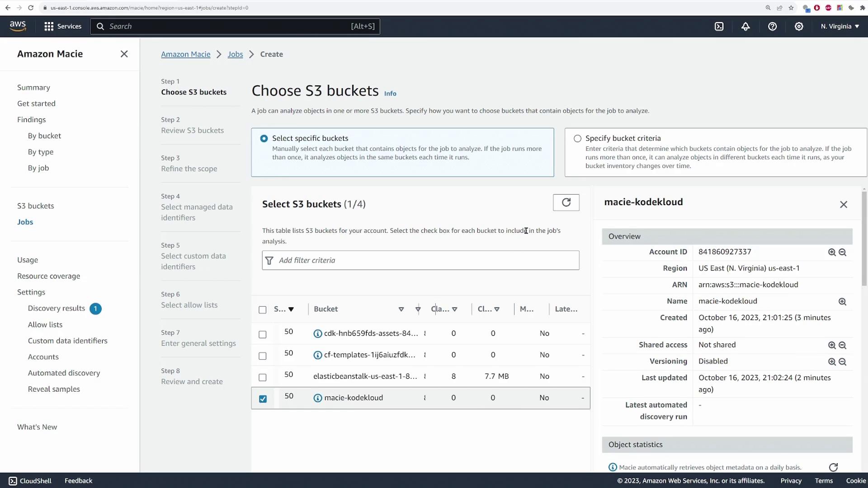Open the N. Virginia region dropdown
868x488 pixels.
coord(840,27)
